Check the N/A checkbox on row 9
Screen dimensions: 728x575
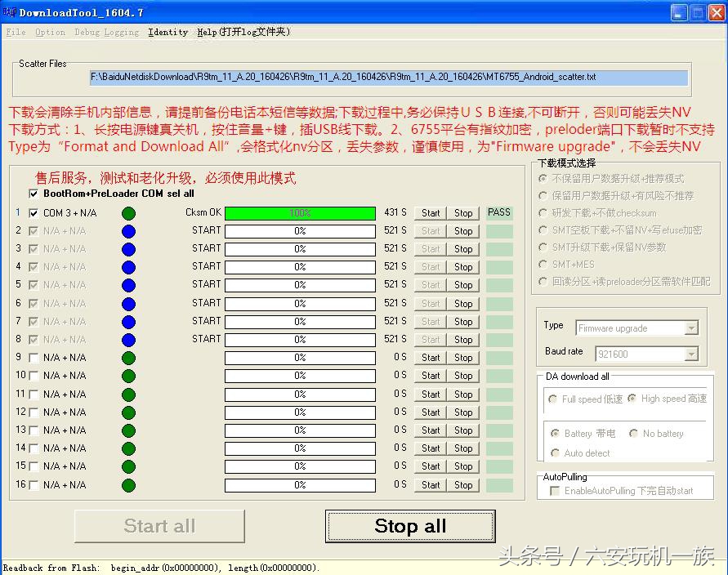(x=31, y=357)
